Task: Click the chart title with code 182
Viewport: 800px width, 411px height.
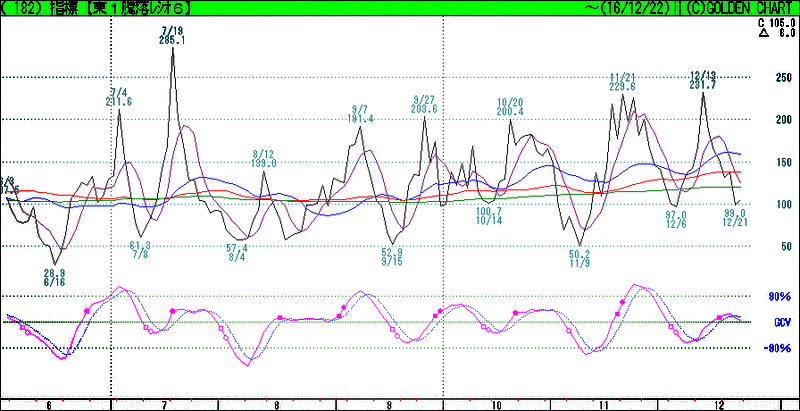Action: 98,8
